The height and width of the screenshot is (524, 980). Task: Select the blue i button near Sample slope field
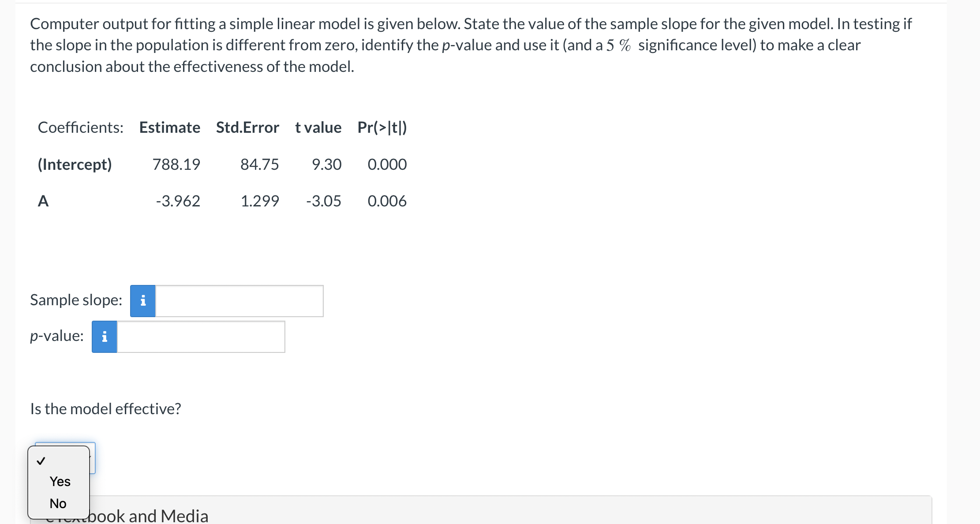[x=142, y=300]
